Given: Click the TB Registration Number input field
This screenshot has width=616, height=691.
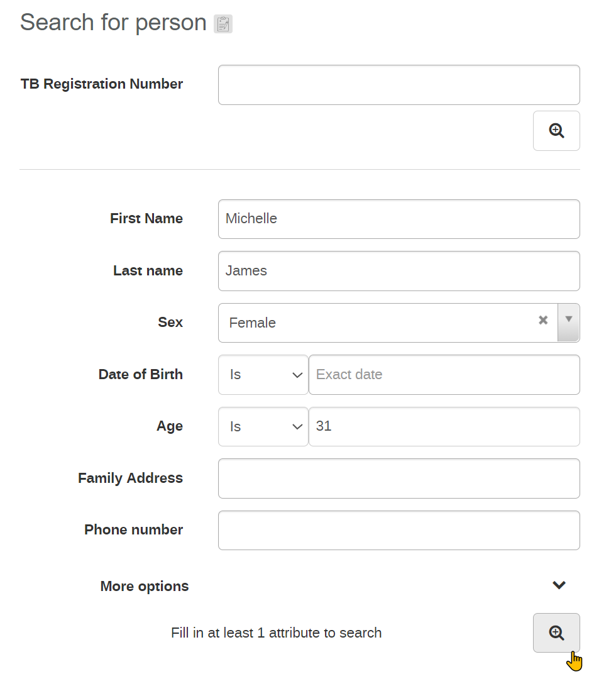Looking at the screenshot, I should click(x=399, y=85).
